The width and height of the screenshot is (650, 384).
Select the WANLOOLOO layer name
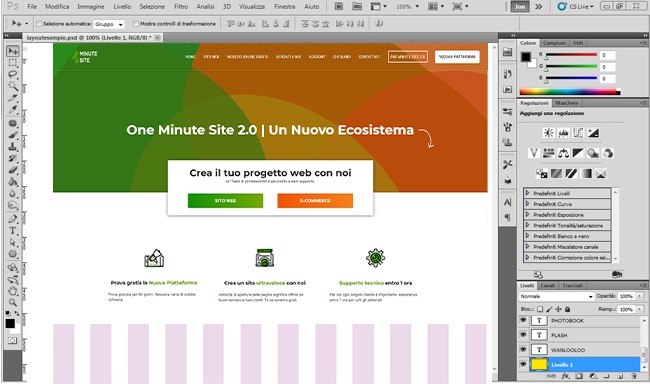point(568,350)
